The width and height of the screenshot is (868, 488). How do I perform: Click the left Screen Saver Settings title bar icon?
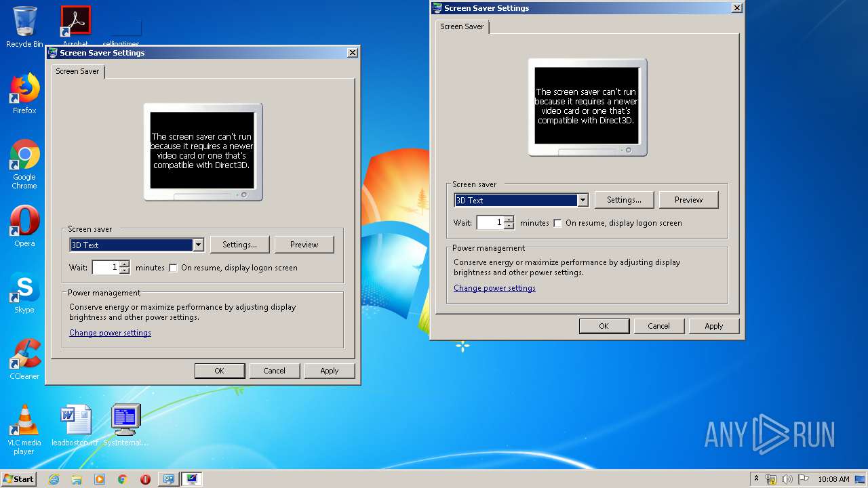(53, 53)
